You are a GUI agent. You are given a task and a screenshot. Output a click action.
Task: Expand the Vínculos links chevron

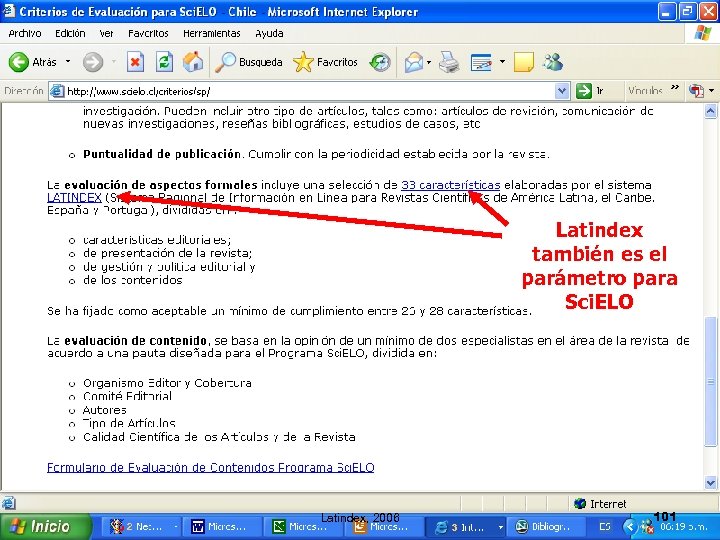[675, 87]
